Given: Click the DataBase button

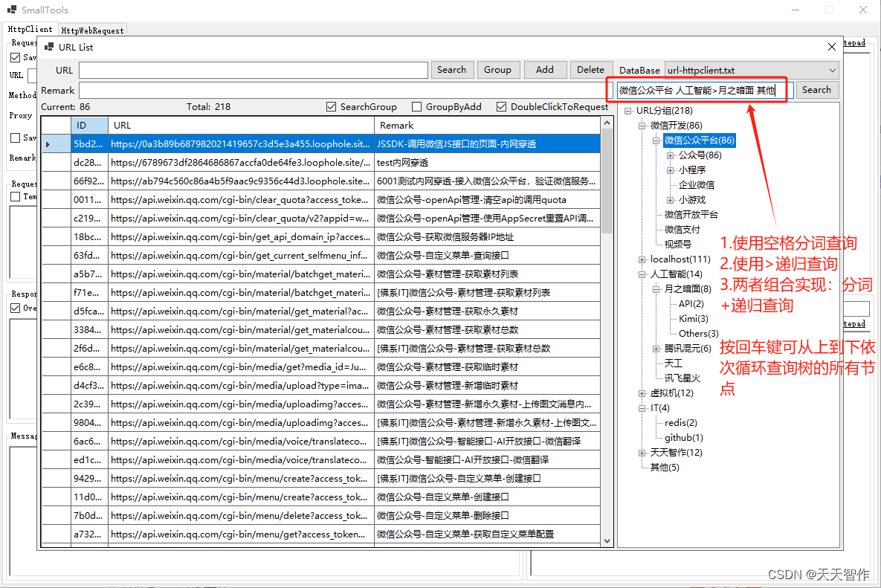Looking at the screenshot, I should click(x=639, y=69).
